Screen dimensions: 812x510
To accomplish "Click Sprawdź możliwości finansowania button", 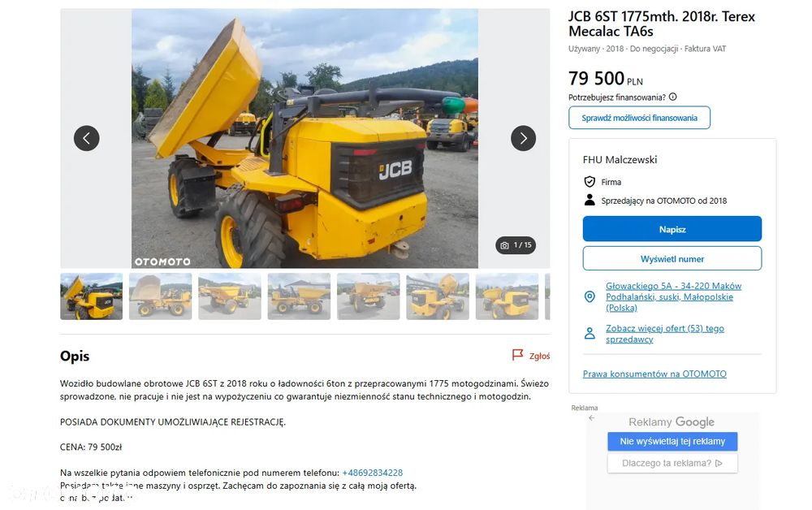I will (639, 118).
